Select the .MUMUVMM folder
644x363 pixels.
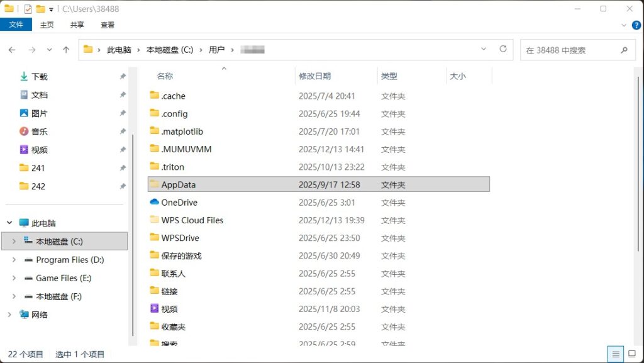186,149
